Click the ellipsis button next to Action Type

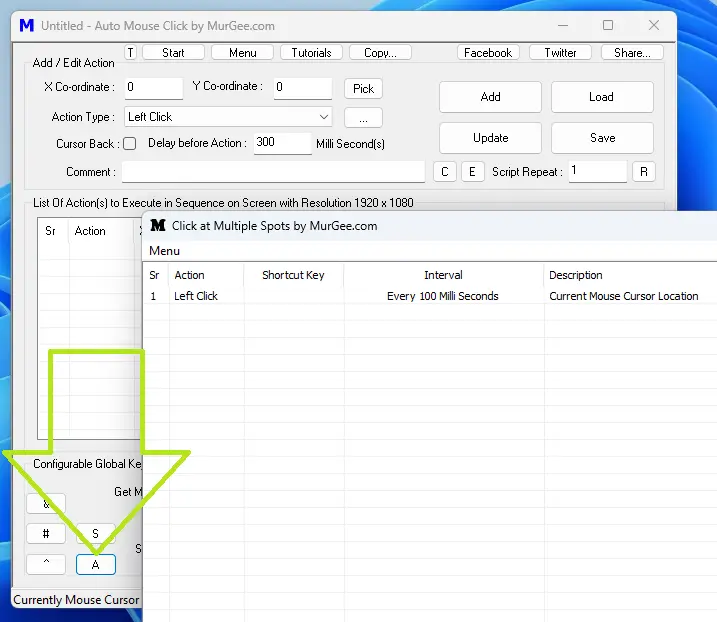364,118
